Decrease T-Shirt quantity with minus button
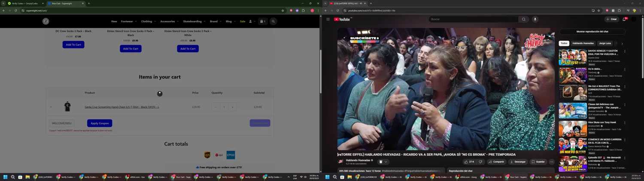This screenshot has width=644, height=181. tap(216, 107)
